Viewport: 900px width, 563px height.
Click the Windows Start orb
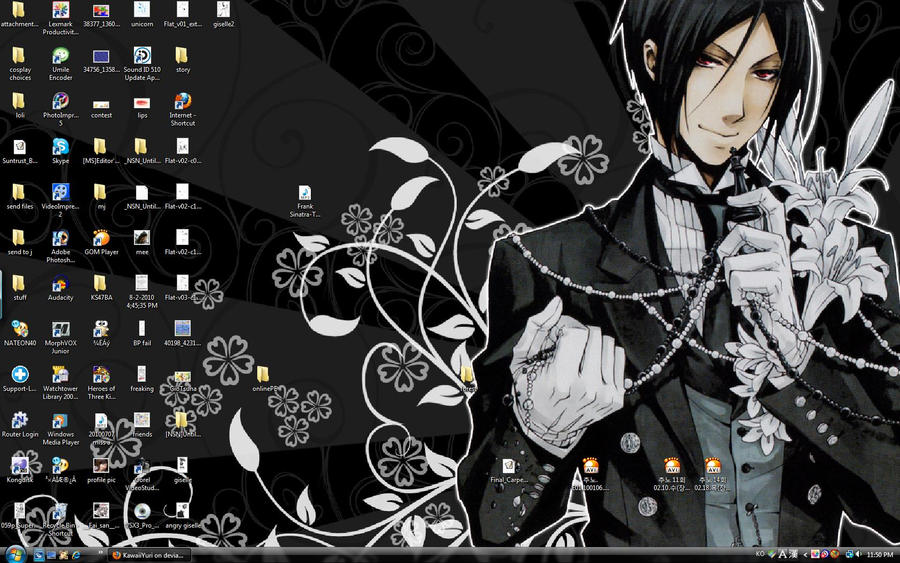15,555
